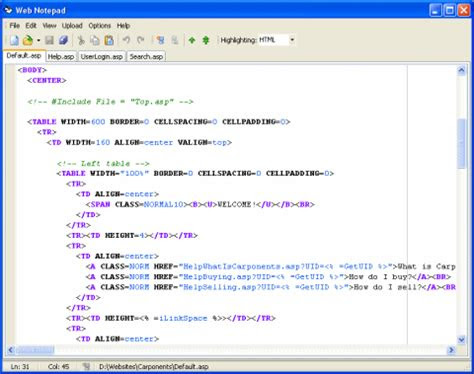Screen dimensions: 474x374
Task: Open the Options menu
Action: pyautogui.click(x=99, y=26)
